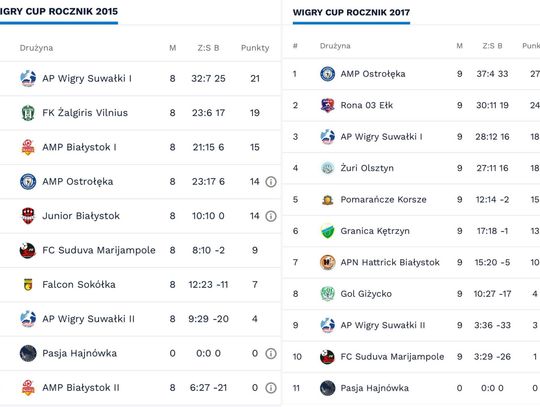Image resolution: width=540 pixels, height=407 pixels.
Task: Click the Granica Kętrzyn team crest
Action: [328, 231]
